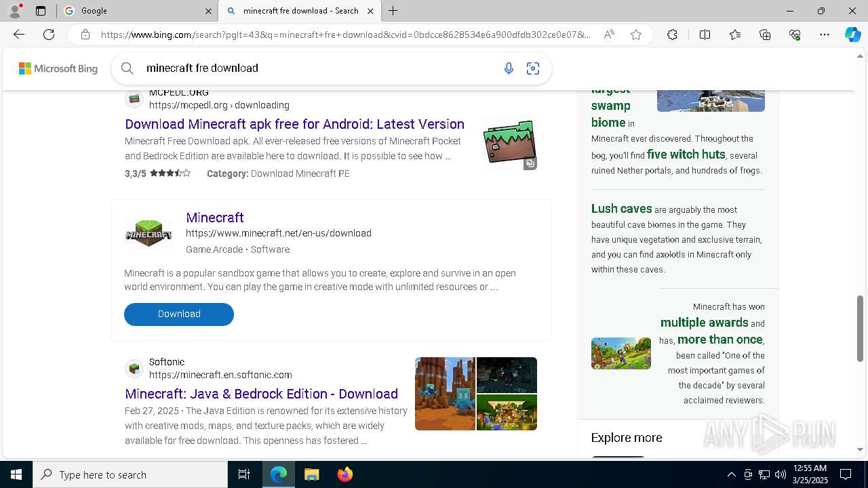Click the five witch huts link
Screen dimensions: 868x488
[x=686, y=155]
